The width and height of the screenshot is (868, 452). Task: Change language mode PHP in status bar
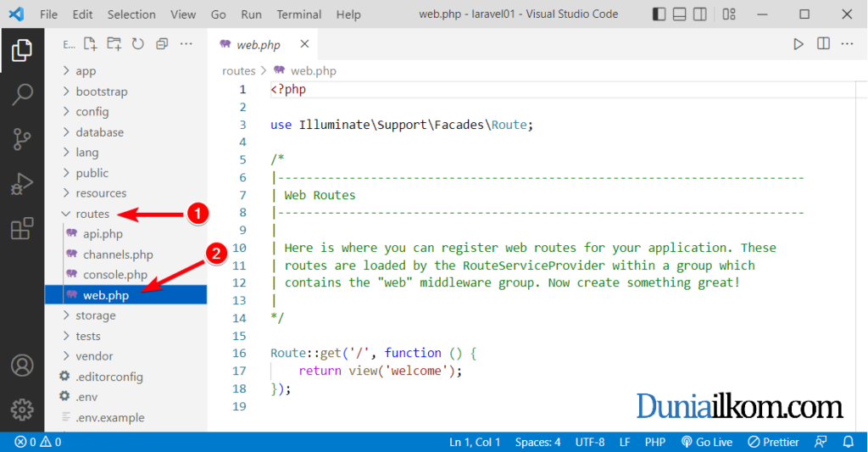tap(655, 442)
